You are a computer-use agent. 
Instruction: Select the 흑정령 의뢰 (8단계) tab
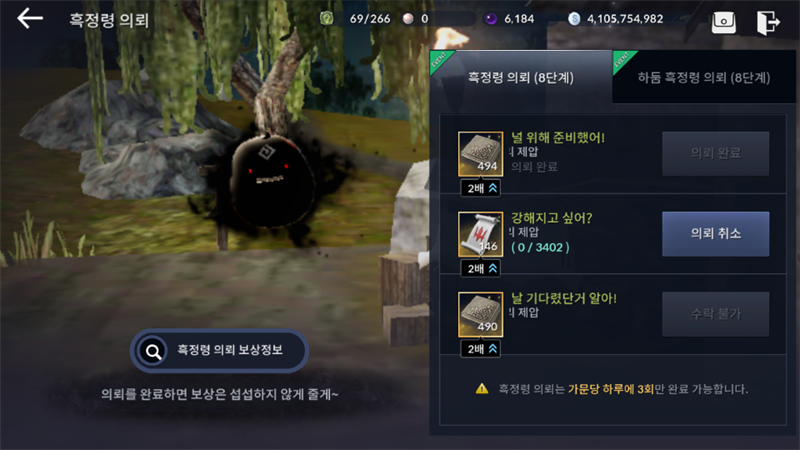(x=521, y=78)
